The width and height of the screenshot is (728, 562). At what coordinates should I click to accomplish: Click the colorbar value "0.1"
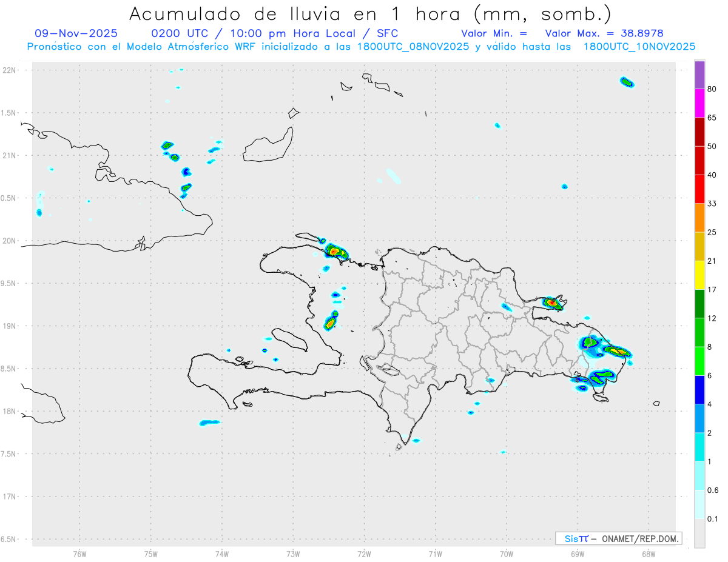tap(712, 518)
